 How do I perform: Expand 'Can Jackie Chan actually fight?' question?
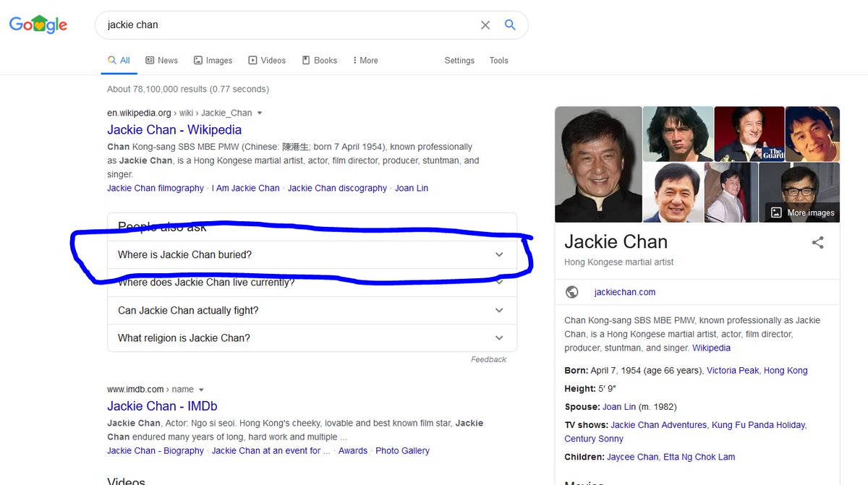pos(312,310)
